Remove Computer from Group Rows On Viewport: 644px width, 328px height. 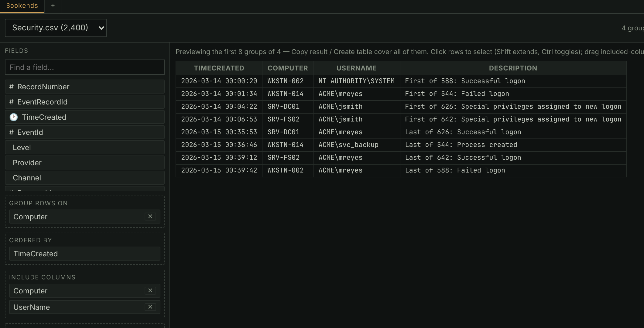[150, 217]
